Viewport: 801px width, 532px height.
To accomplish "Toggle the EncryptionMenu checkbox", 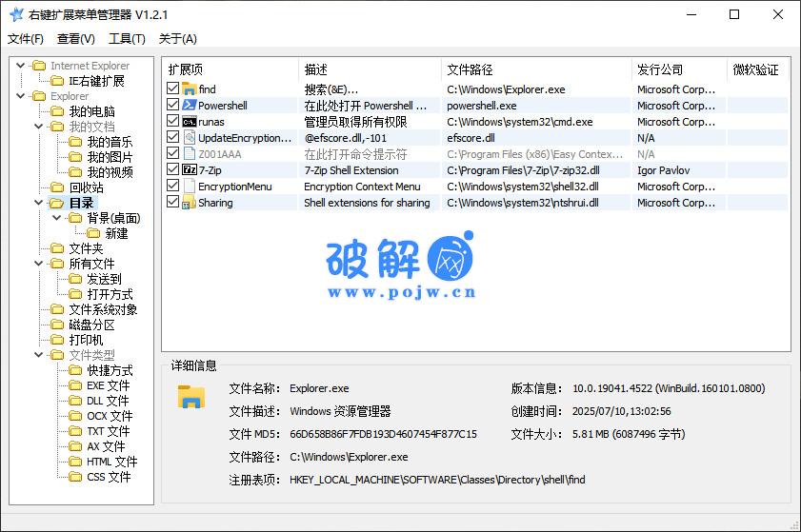I will click(172, 186).
